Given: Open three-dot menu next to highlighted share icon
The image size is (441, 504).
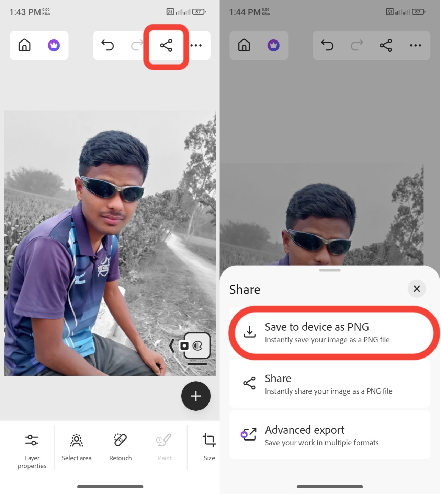Looking at the screenshot, I should coord(196,45).
